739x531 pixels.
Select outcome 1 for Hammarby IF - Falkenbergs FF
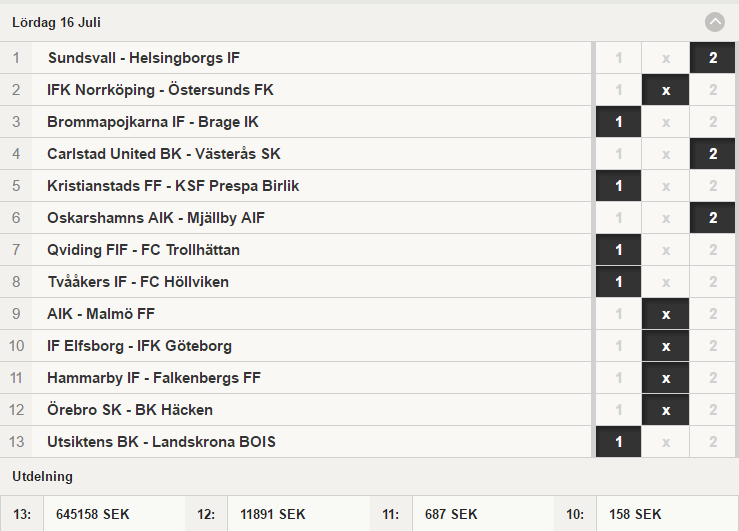tap(618, 378)
